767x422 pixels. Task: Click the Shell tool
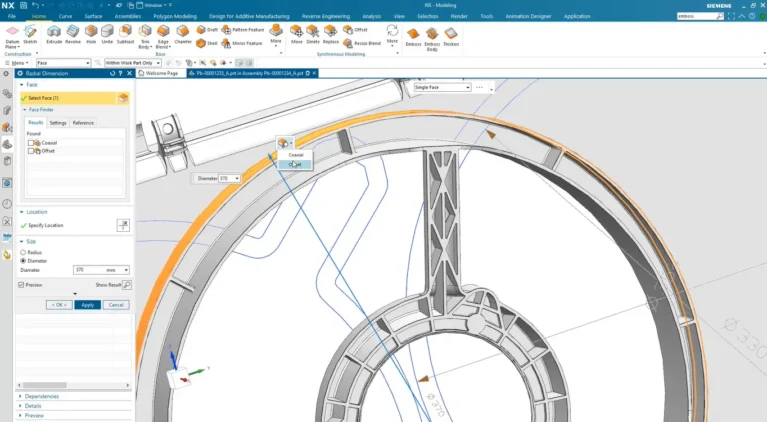pyautogui.click(x=206, y=44)
